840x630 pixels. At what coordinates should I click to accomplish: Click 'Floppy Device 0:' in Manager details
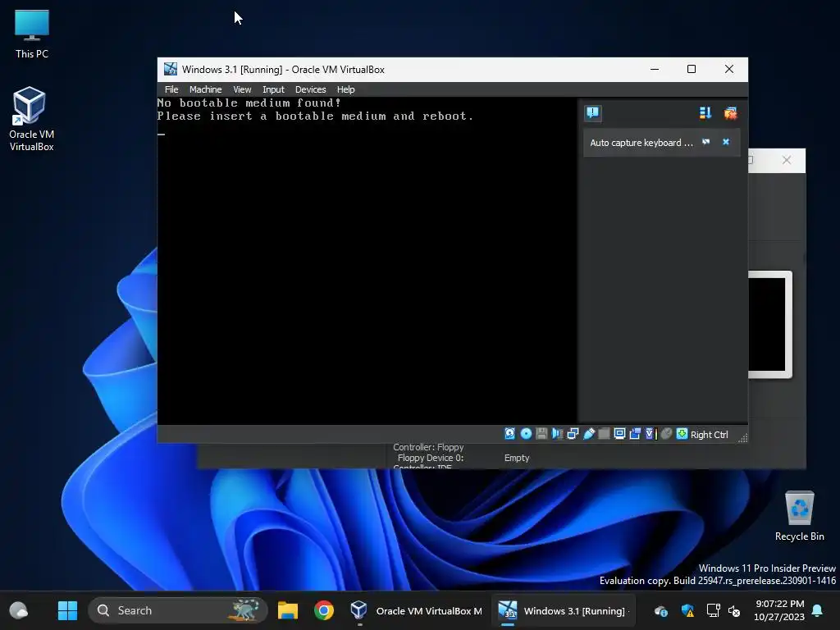(x=430, y=458)
